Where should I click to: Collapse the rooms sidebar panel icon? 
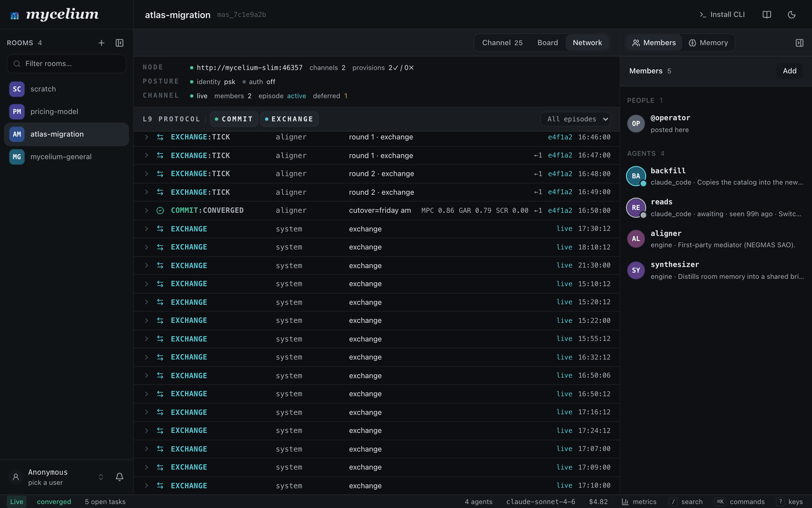point(120,43)
